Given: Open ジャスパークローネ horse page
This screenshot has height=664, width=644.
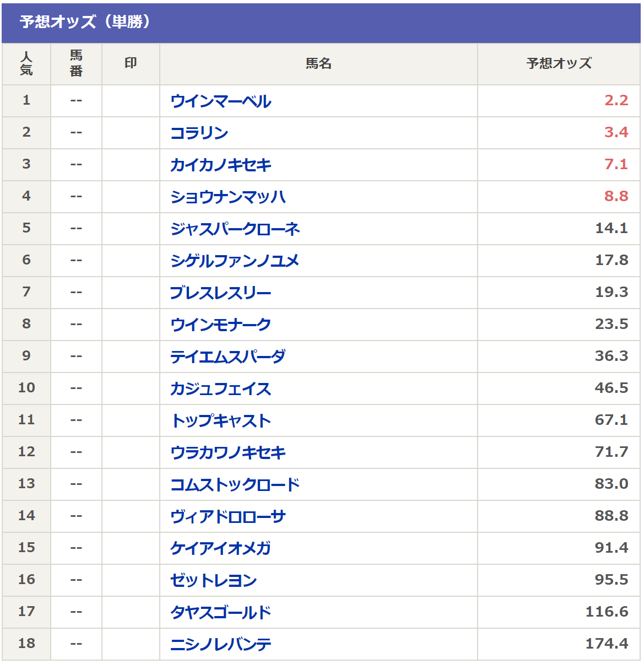Looking at the screenshot, I should (x=235, y=229).
